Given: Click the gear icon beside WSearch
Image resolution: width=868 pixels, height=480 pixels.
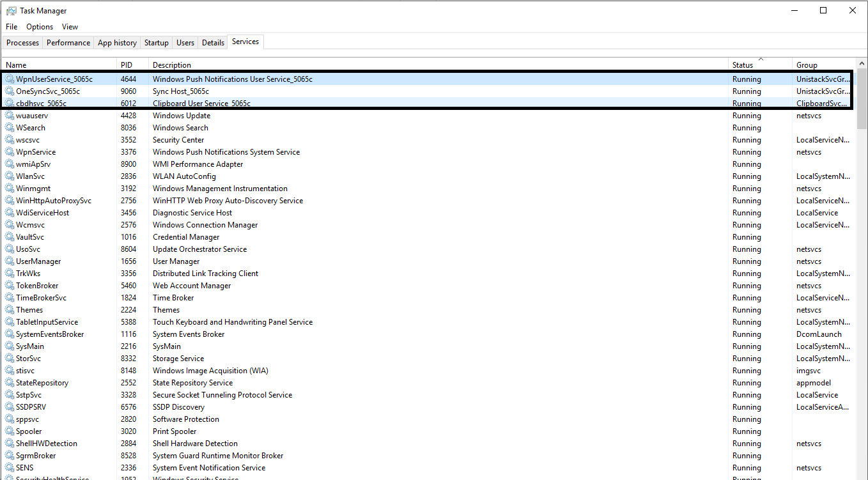Looking at the screenshot, I should pyautogui.click(x=10, y=128).
